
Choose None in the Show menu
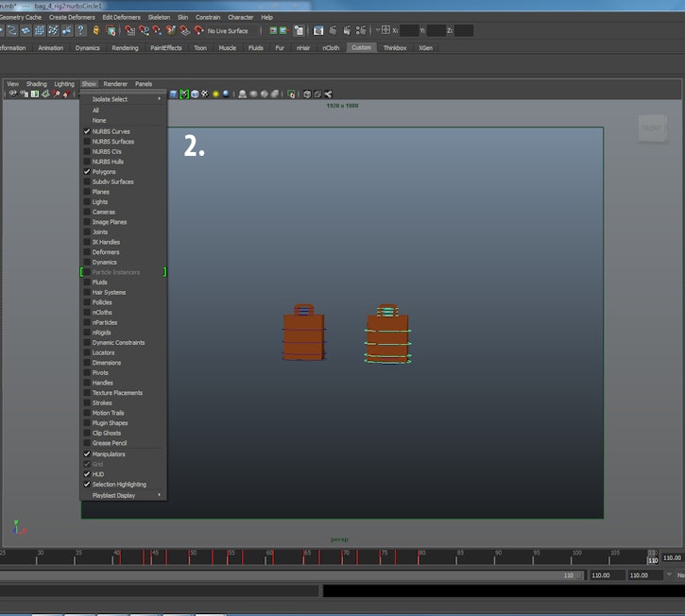(x=99, y=120)
